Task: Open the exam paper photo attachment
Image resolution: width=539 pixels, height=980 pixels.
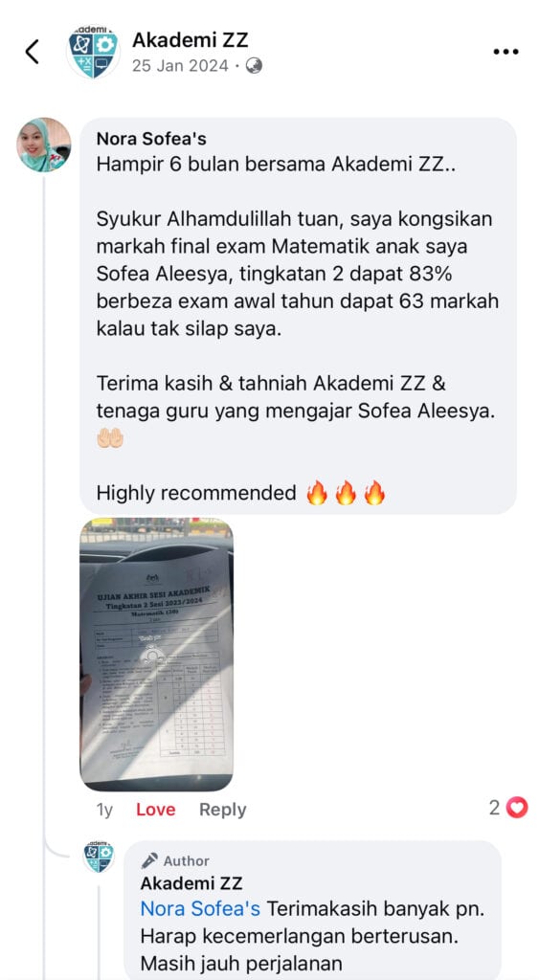Action: pyautogui.click(x=156, y=655)
